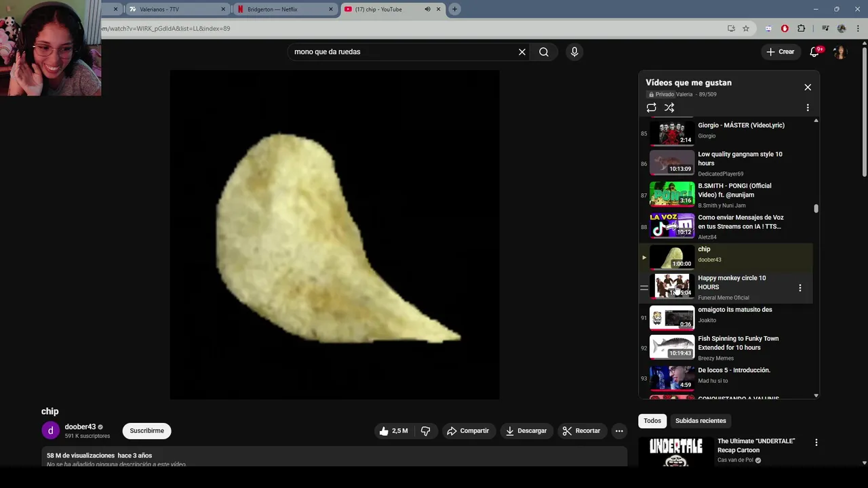
Task: Click the Descargar button
Action: click(x=526, y=431)
